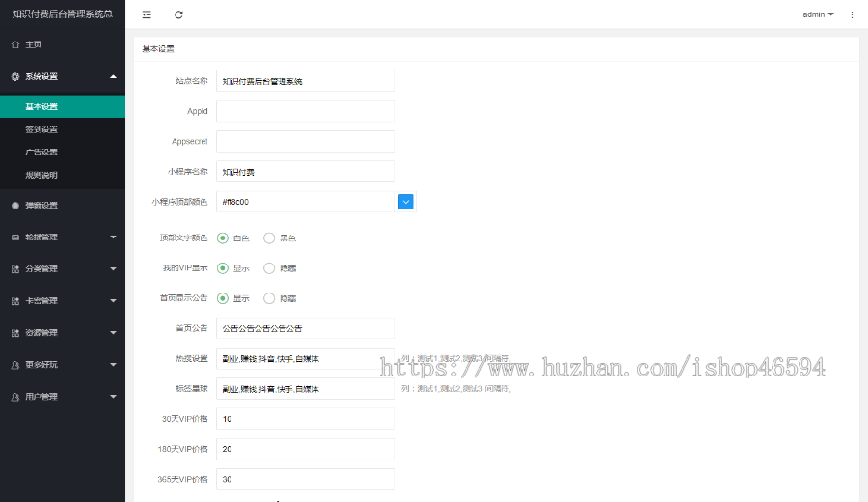
Task: Click the 热搜设置 input field
Action: click(x=306, y=358)
